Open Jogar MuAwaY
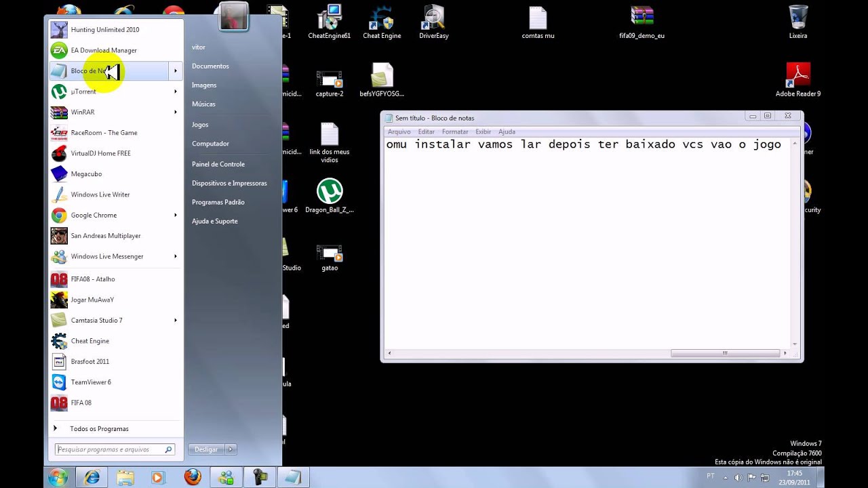This screenshot has width=868, height=488. pyautogui.click(x=115, y=300)
